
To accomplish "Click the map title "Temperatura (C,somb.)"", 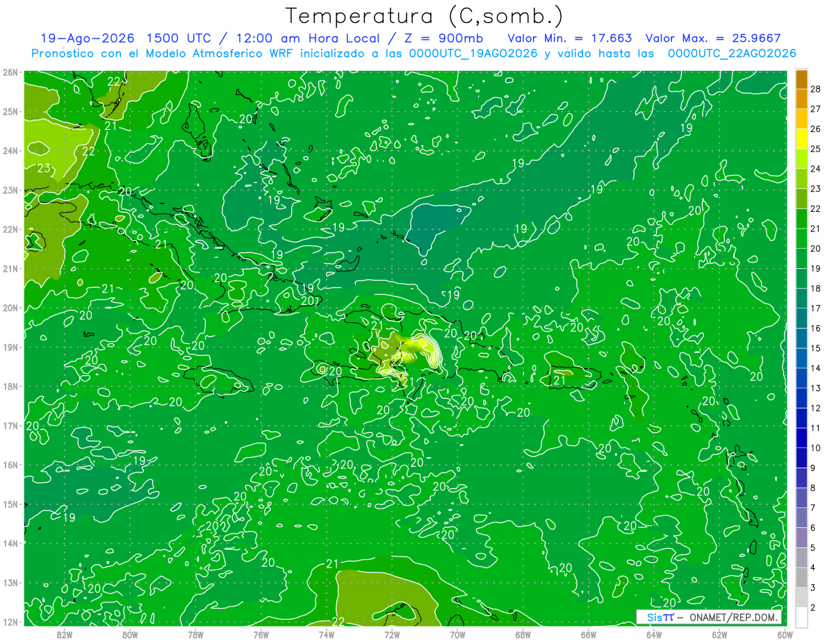I will tap(424, 15).
